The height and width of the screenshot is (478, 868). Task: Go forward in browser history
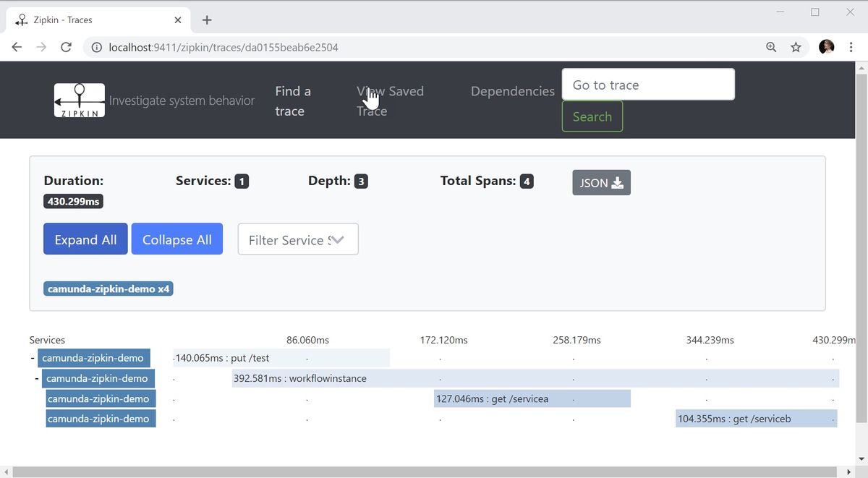41,47
